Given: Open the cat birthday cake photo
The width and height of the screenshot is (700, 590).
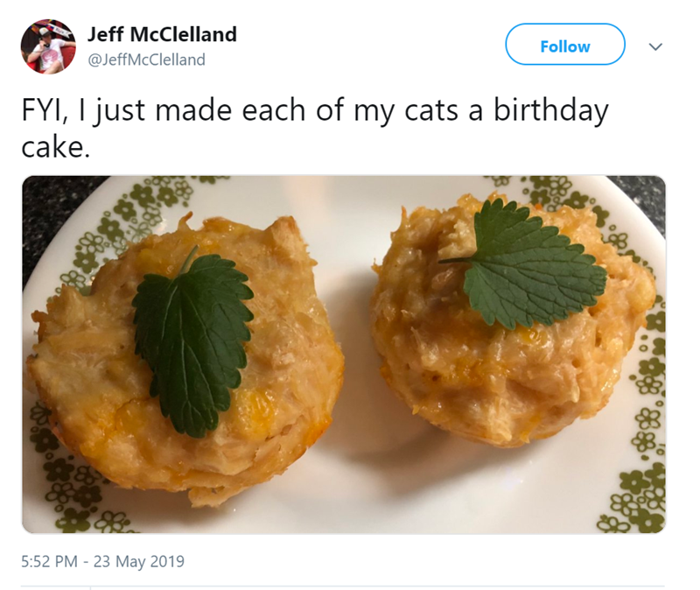Looking at the screenshot, I should 343,354.
